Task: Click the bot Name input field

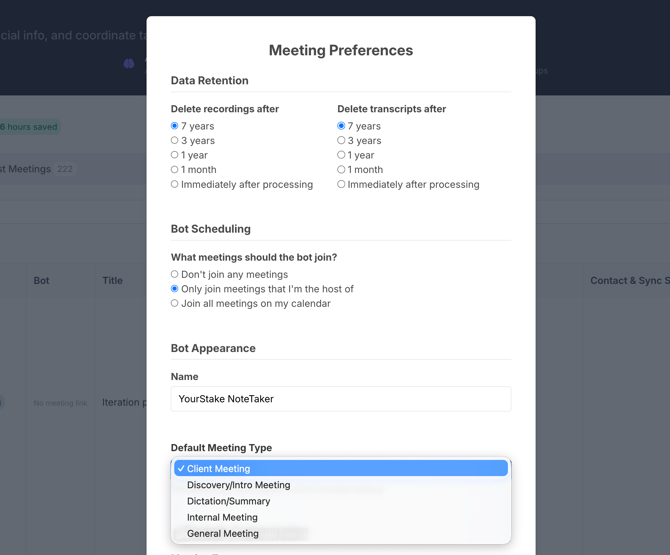Action: pyautogui.click(x=340, y=399)
